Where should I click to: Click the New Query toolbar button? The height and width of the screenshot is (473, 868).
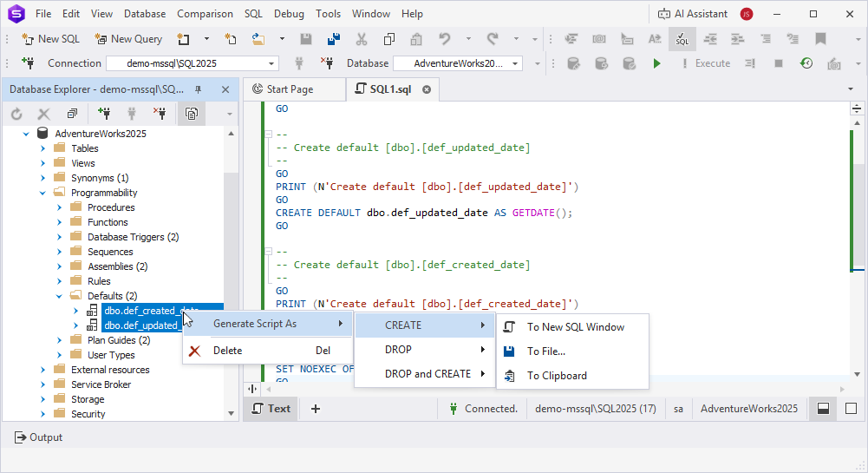click(x=128, y=39)
